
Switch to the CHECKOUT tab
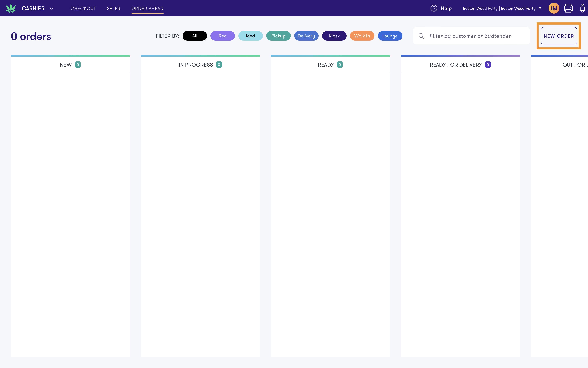[x=83, y=8]
